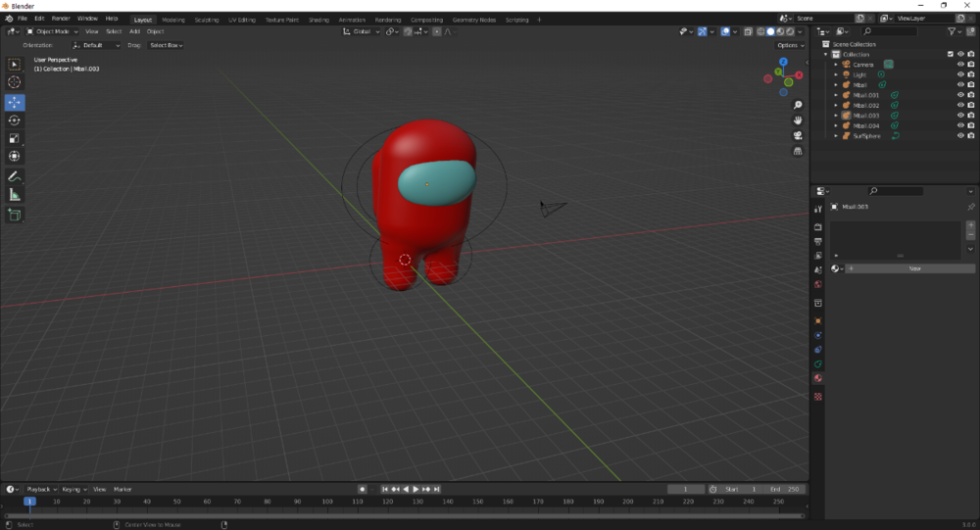The height and width of the screenshot is (530, 980).
Task: Switch to the Sculpting workspace tab
Action: point(206,20)
